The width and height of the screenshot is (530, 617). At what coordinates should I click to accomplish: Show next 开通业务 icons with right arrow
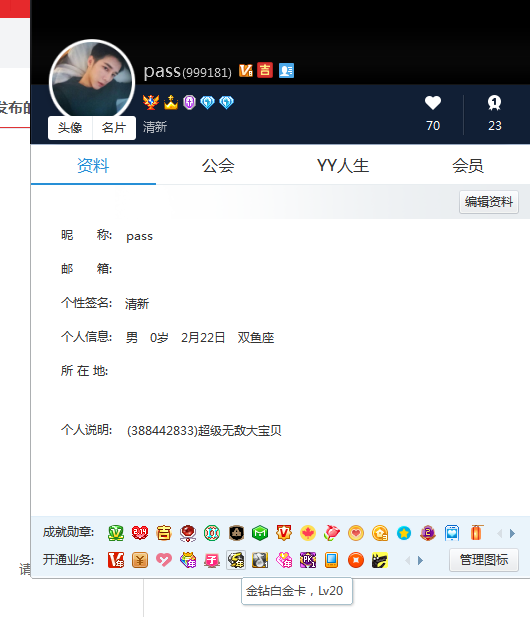click(420, 560)
